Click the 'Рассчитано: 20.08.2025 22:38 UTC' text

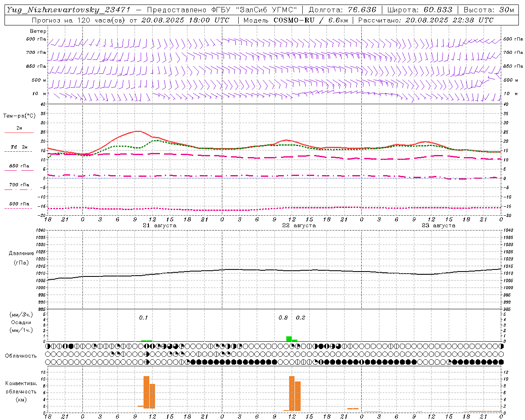point(426,20)
